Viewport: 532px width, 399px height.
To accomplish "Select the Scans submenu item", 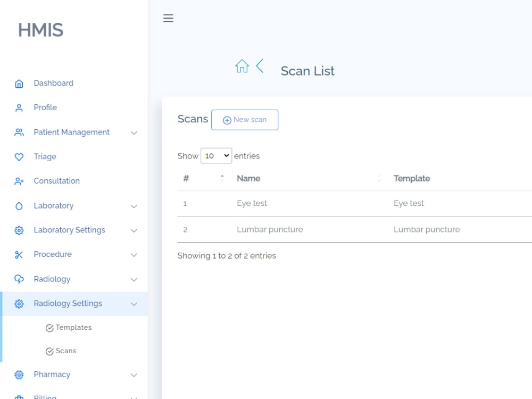I will pyautogui.click(x=66, y=351).
